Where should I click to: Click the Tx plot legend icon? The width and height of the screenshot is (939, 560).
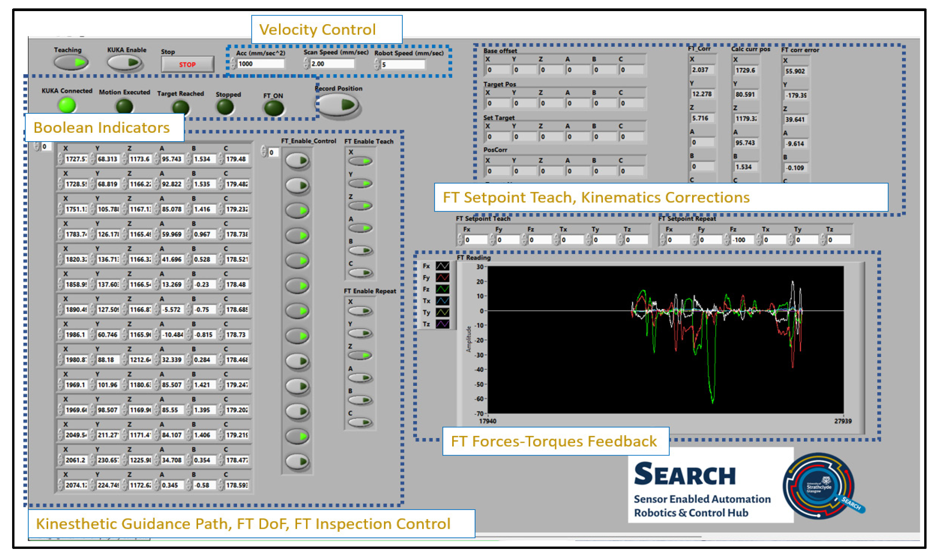[442, 301]
